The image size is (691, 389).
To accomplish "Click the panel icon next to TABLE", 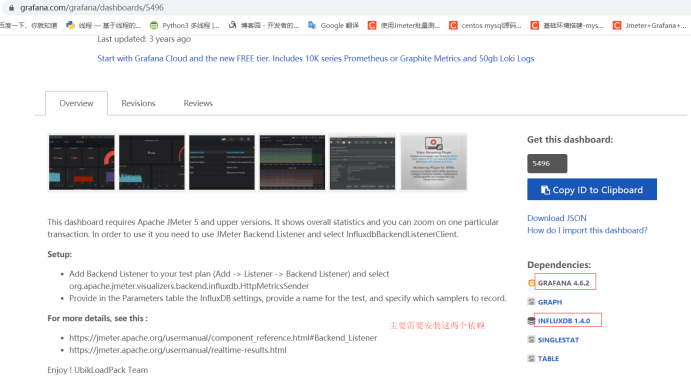I will [x=531, y=359].
